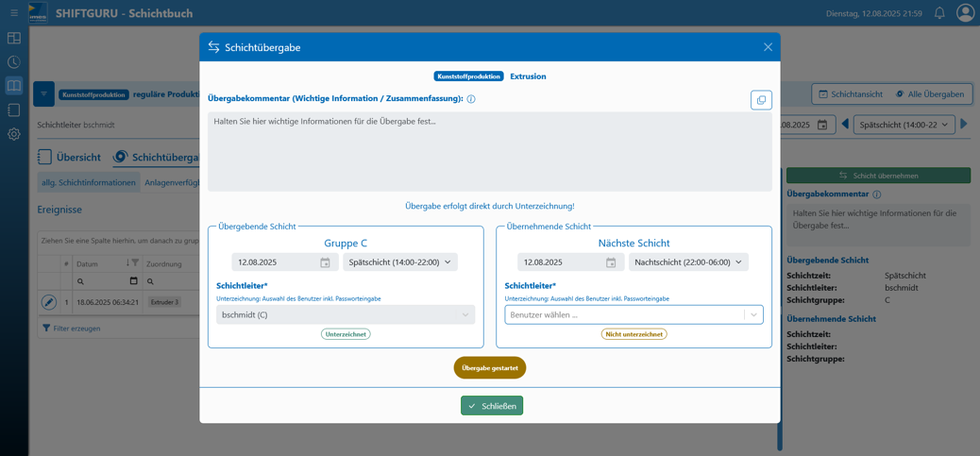Expand the Spätschicht (14:00-22:00) shift dropdown
Screen dimensions: 980x456
tap(400, 262)
